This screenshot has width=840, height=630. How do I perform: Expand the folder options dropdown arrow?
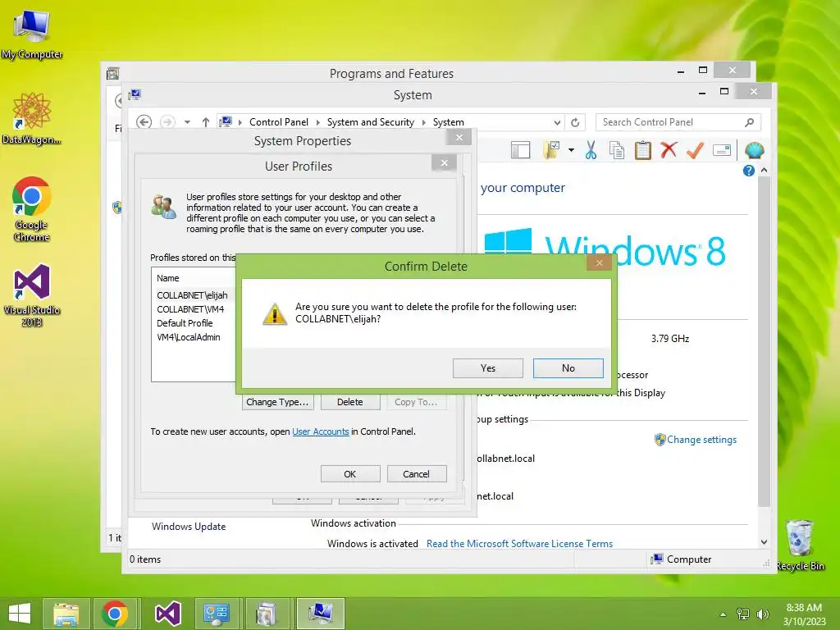(x=571, y=151)
